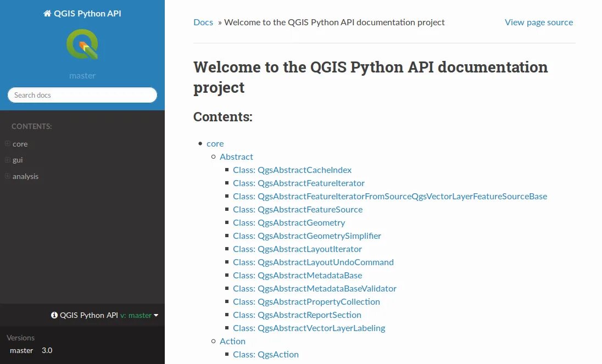Open Class: QgsAbstractPropertyCollection link
Screen dimensions: 602x364
(x=306, y=301)
